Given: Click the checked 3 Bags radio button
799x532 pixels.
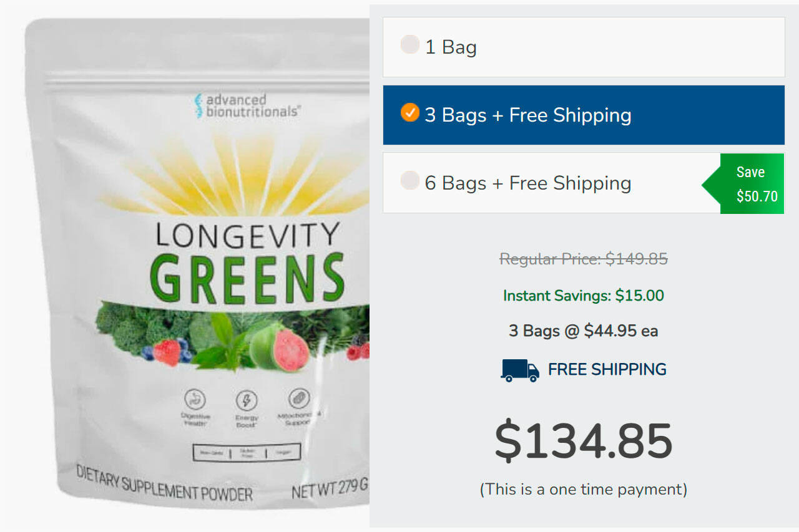Looking at the screenshot, I should click(x=409, y=113).
